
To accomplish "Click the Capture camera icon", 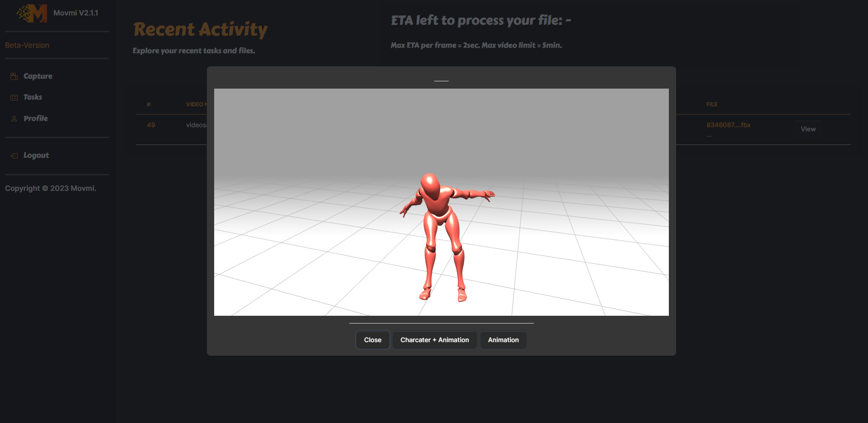I will (14, 76).
